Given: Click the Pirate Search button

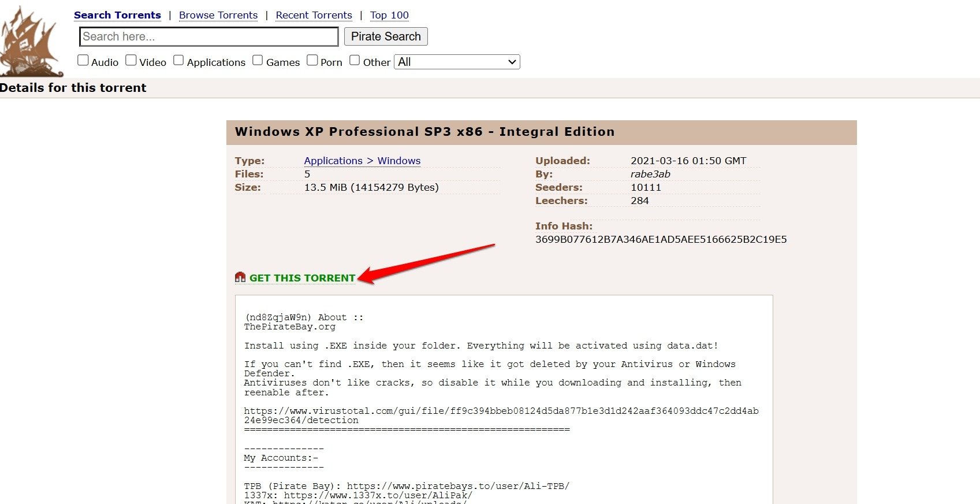Looking at the screenshot, I should (x=386, y=36).
